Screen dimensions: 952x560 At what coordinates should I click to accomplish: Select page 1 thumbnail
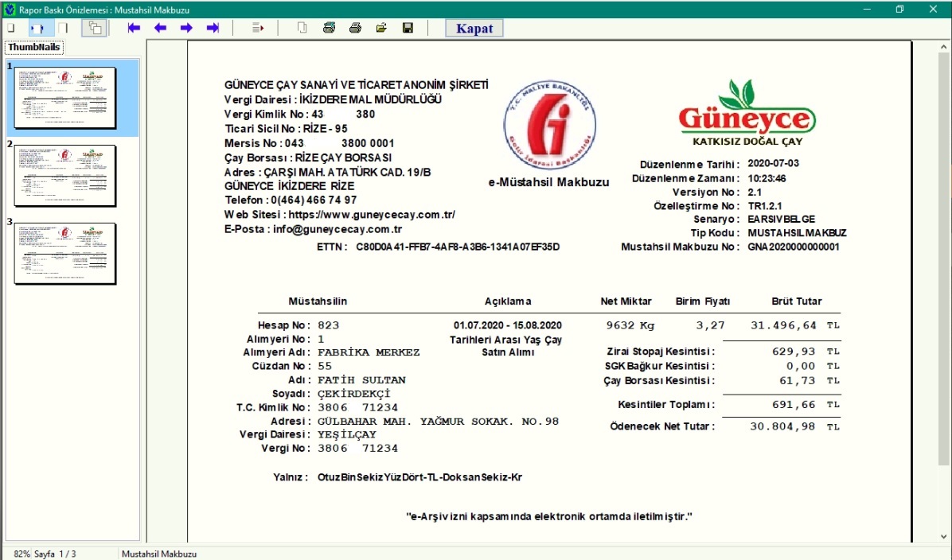point(65,99)
